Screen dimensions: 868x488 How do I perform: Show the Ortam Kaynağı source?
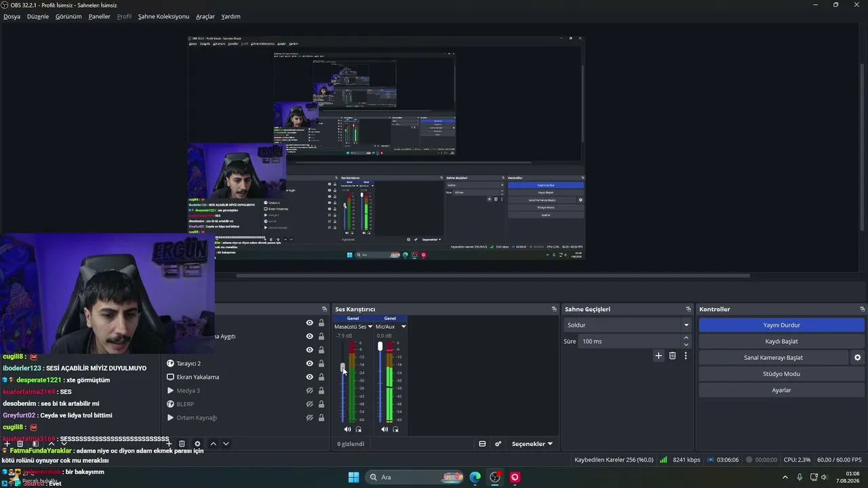310,418
